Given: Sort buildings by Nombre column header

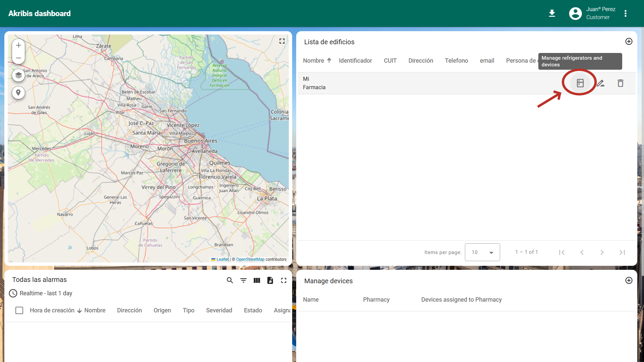Looking at the screenshot, I should tap(314, 61).
